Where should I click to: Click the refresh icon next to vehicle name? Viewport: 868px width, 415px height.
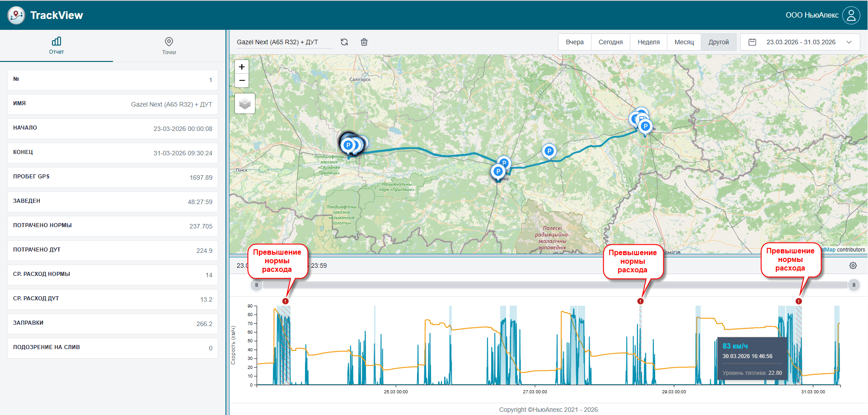click(344, 42)
